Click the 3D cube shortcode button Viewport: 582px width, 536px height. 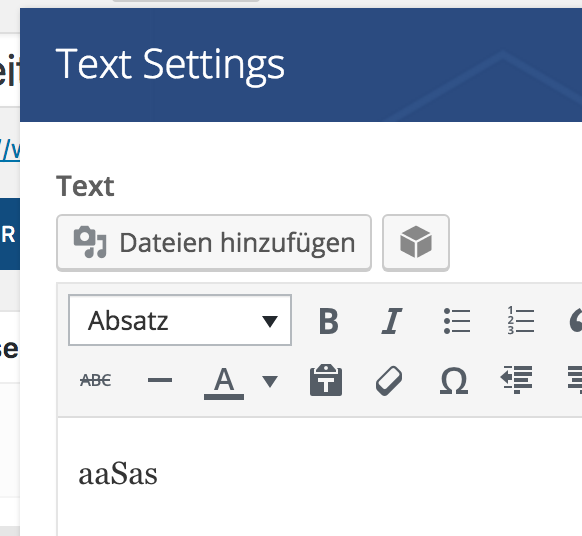click(x=416, y=242)
